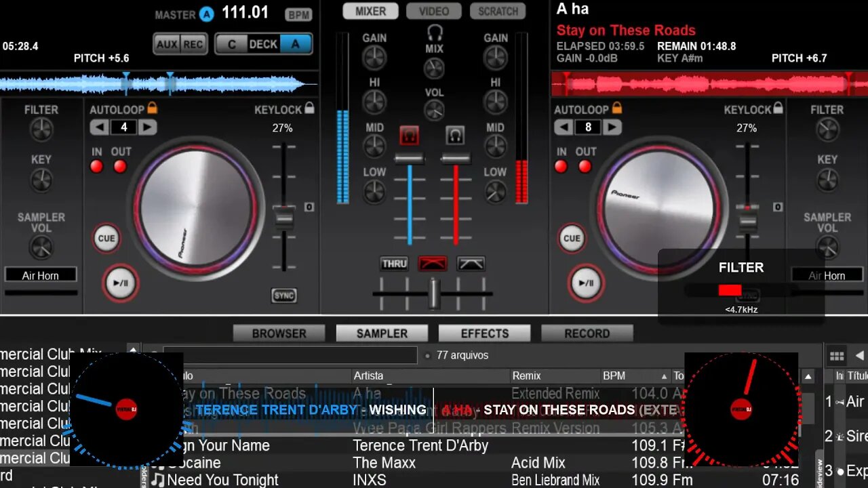Screen dimensions: 868x488
Task: Toggle the AUX input button
Action: 167,44
